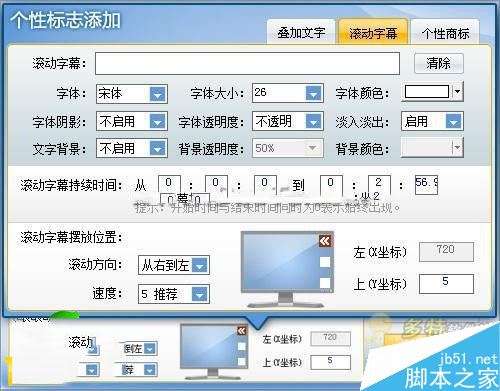Viewport: 500px width, 391px height.
Task: Click the 字体颜色 white color swatch
Action: point(427,91)
